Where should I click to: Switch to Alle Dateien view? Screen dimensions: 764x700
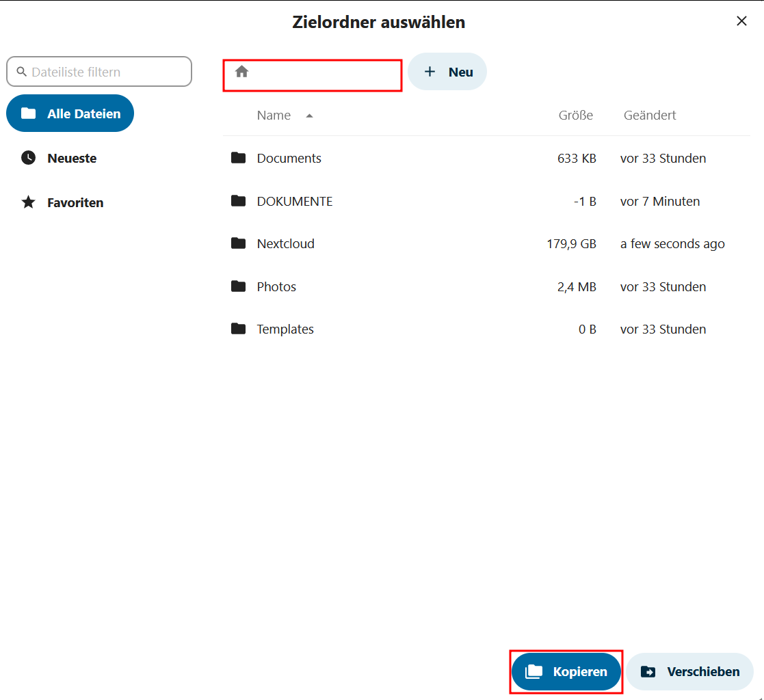(70, 113)
